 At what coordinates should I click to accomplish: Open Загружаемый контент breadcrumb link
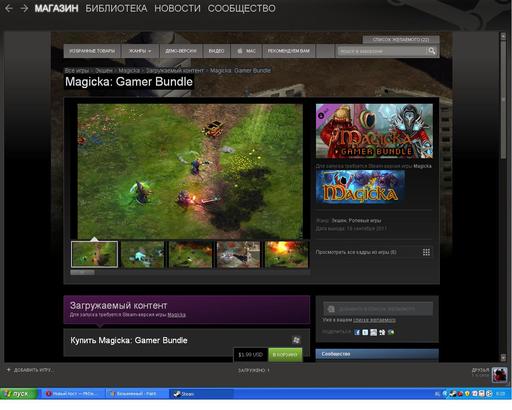click(x=175, y=70)
